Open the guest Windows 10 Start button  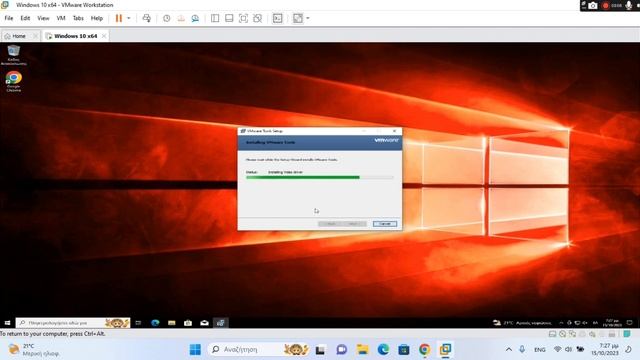(x=7, y=323)
